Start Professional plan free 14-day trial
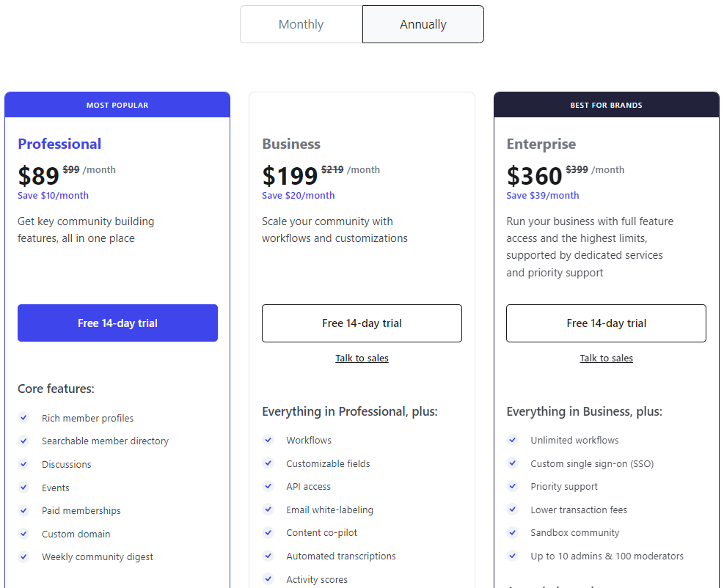The image size is (724, 588). 118,323
